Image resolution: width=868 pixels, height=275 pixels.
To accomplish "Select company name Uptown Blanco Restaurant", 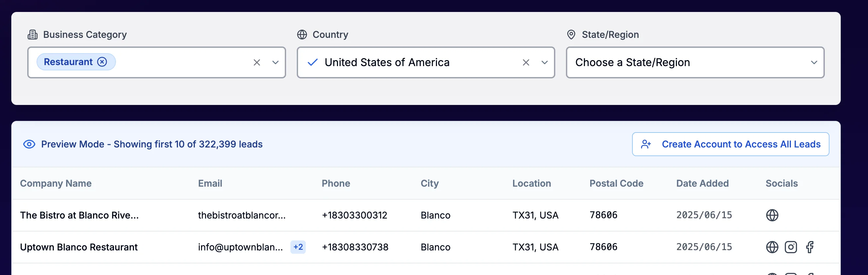I will point(78,247).
